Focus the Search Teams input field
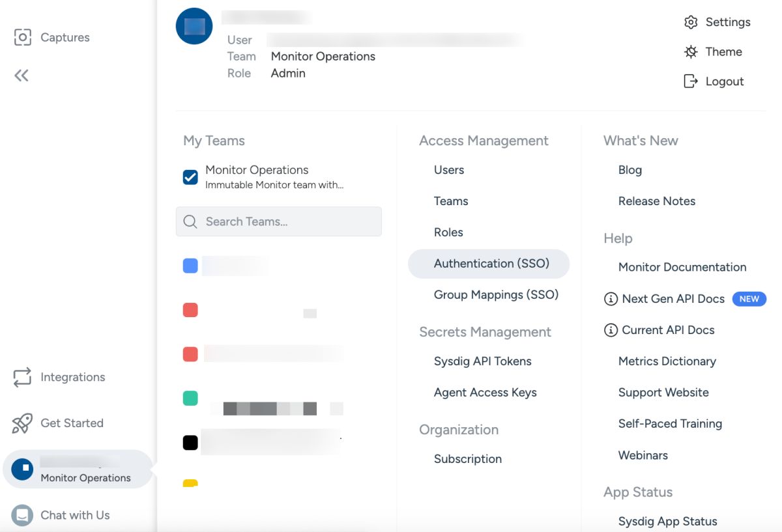The width and height of the screenshot is (782, 532). pos(279,221)
